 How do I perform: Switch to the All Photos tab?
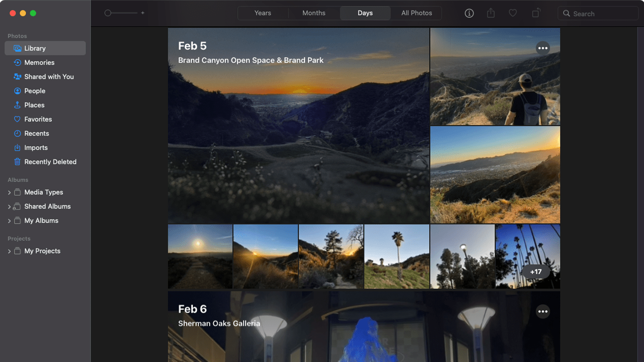[416, 13]
